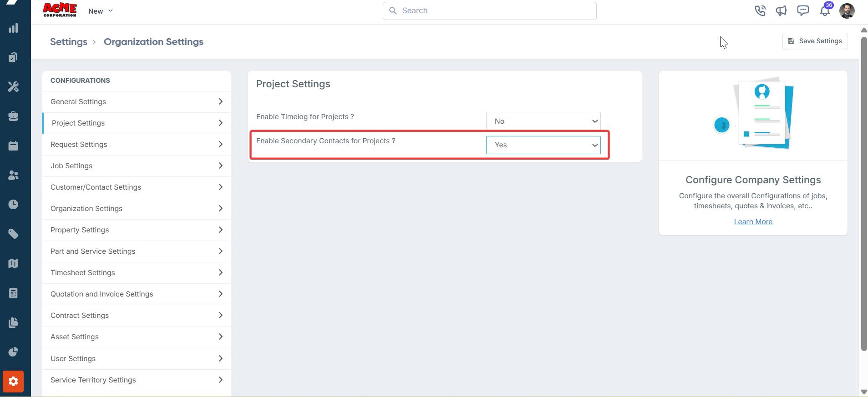Open the dashboard bar chart sidebar icon
The width and height of the screenshot is (868, 397).
[13, 28]
